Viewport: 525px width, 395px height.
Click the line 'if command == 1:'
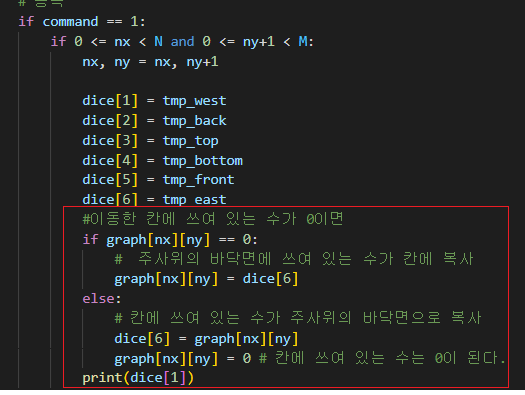pos(82,22)
